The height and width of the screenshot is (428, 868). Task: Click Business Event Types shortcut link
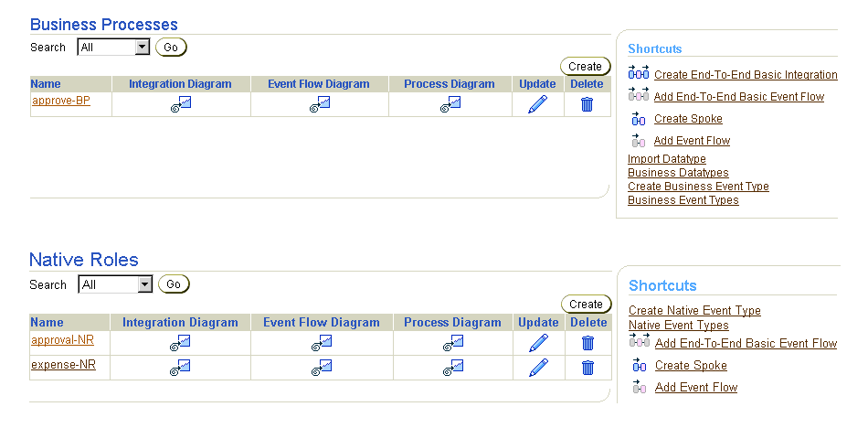(683, 200)
